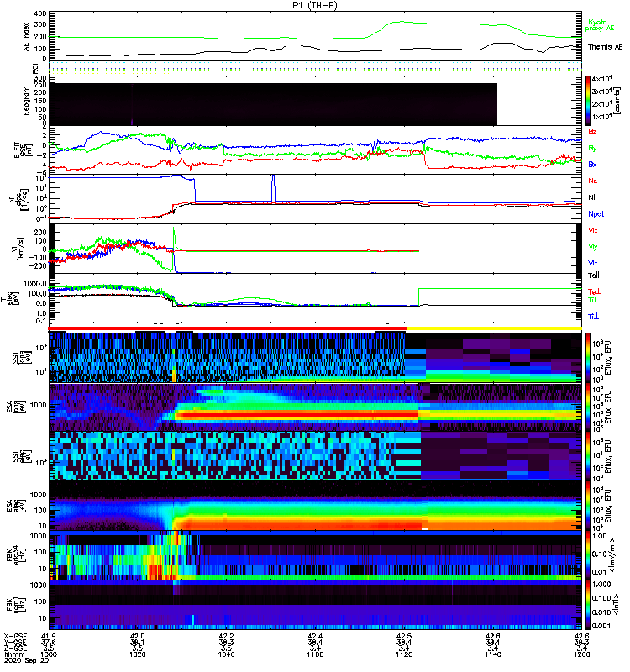630x672 pixels.
Task: Select the blue "Ti⊥" legend label
Action: 594,317
